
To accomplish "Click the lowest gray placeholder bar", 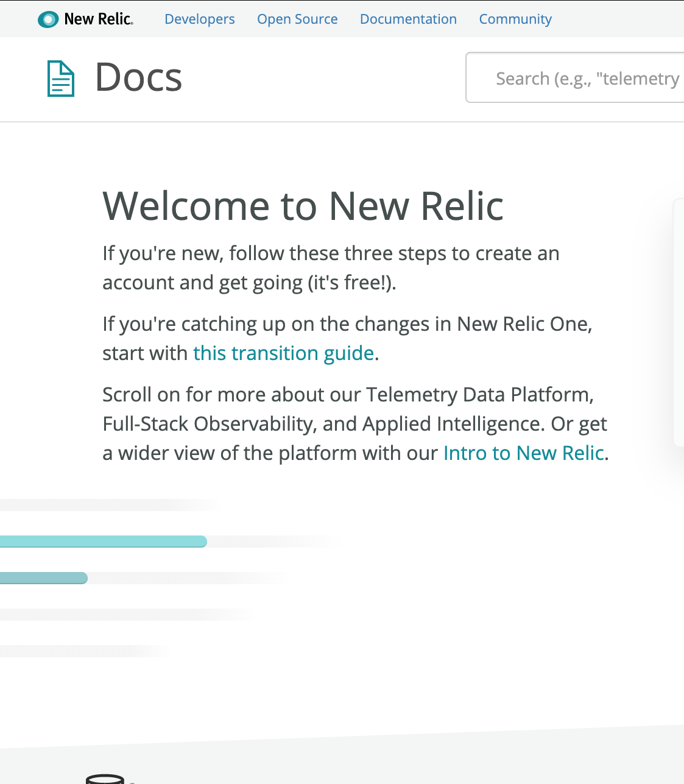I will point(84,651).
